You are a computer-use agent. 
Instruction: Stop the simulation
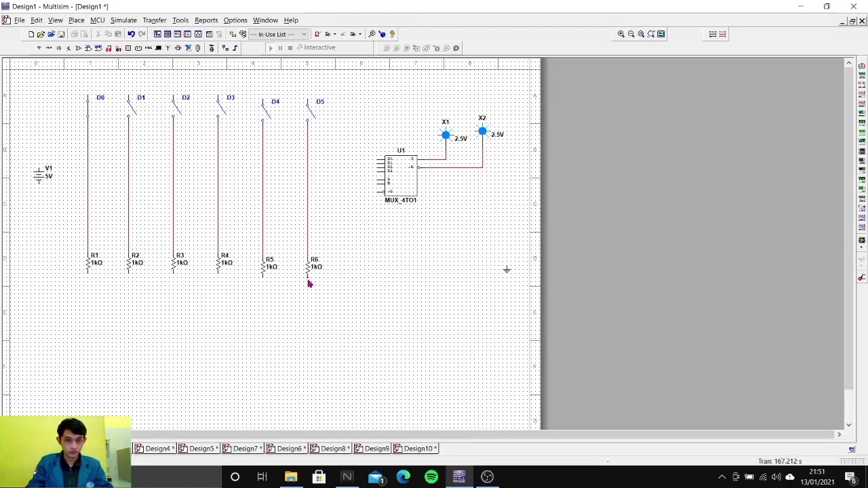point(290,48)
